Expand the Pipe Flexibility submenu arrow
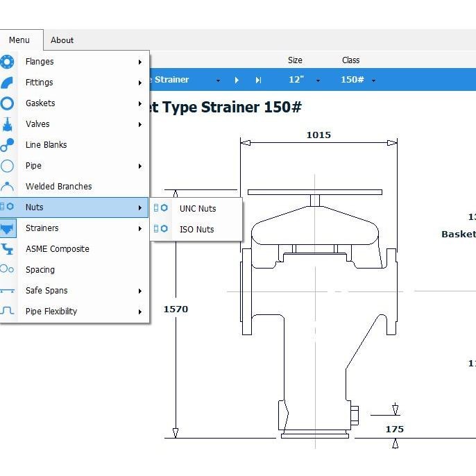 coord(140,312)
